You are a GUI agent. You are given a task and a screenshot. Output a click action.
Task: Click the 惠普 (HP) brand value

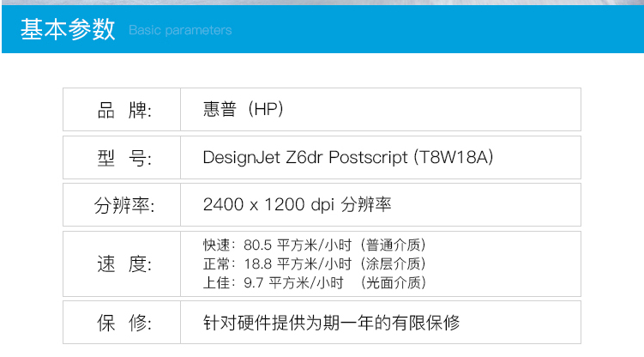coord(244,109)
